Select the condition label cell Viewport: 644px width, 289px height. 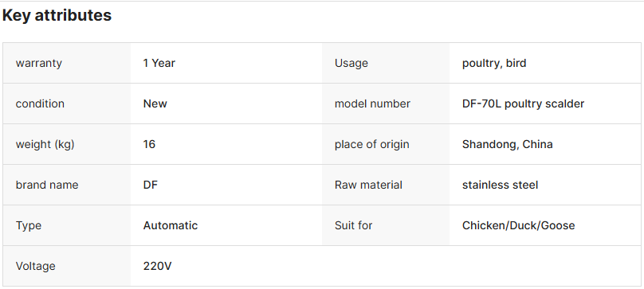(x=67, y=103)
